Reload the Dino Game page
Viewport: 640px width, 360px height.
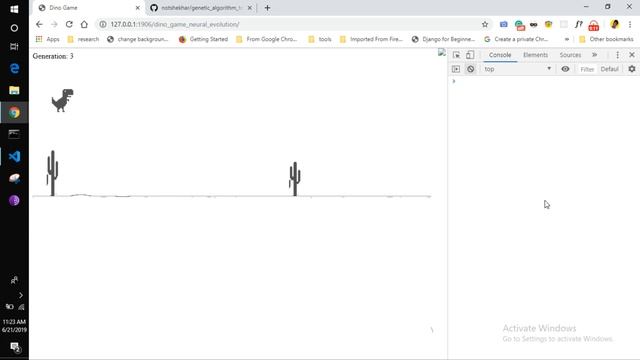pos(69,24)
